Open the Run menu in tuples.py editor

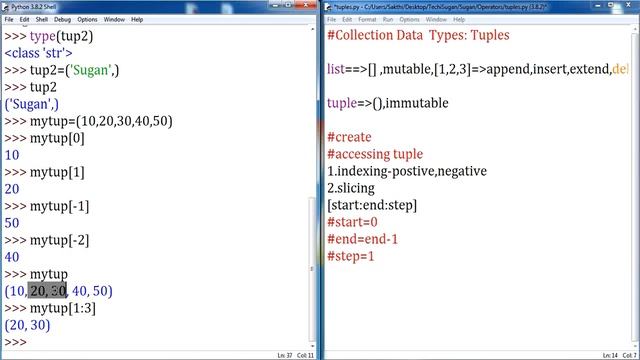[x=388, y=20]
